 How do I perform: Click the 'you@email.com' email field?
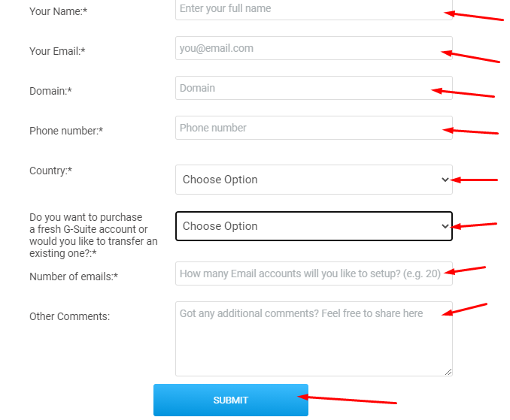pyautogui.click(x=314, y=48)
